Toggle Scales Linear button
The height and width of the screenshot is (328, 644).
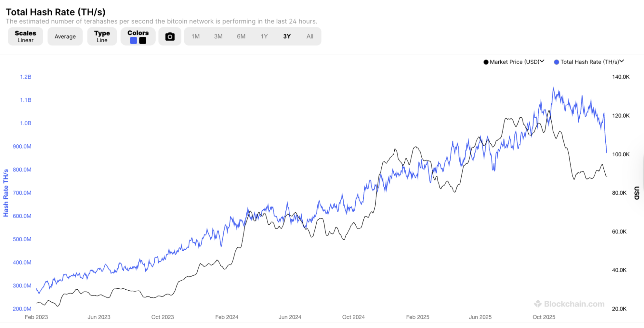25,36
